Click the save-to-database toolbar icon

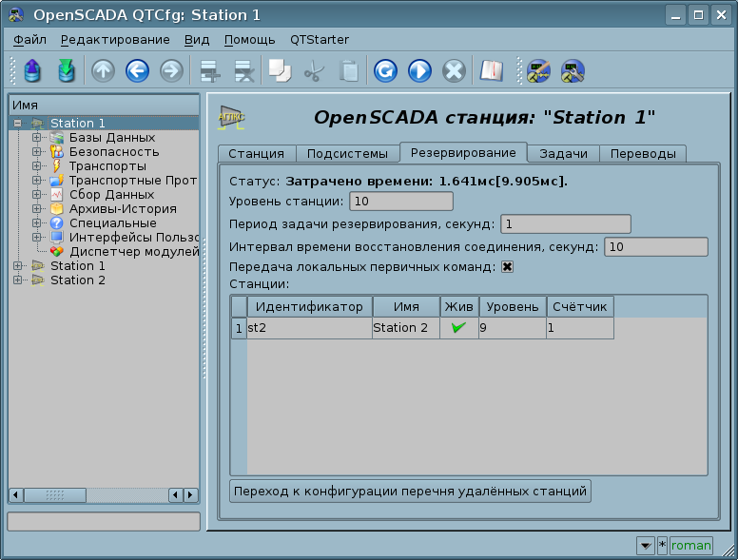[66, 71]
